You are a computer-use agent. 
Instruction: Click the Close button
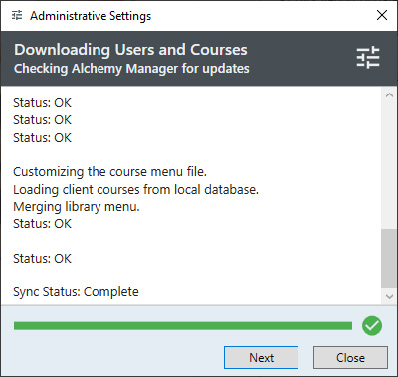(x=350, y=358)
